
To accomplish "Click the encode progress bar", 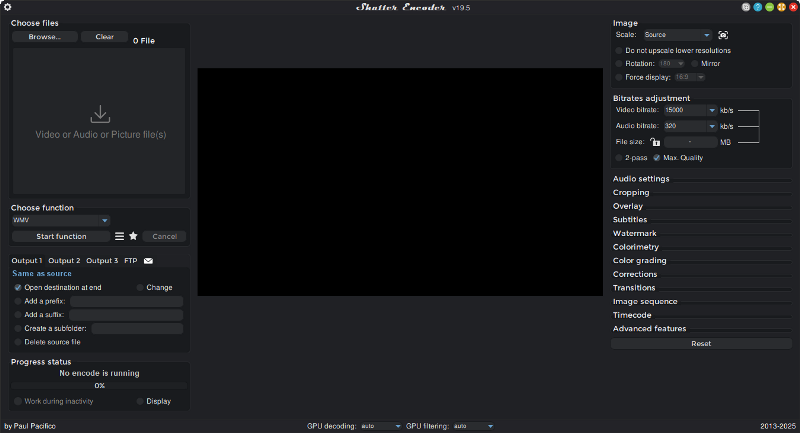I will [100, 385].
